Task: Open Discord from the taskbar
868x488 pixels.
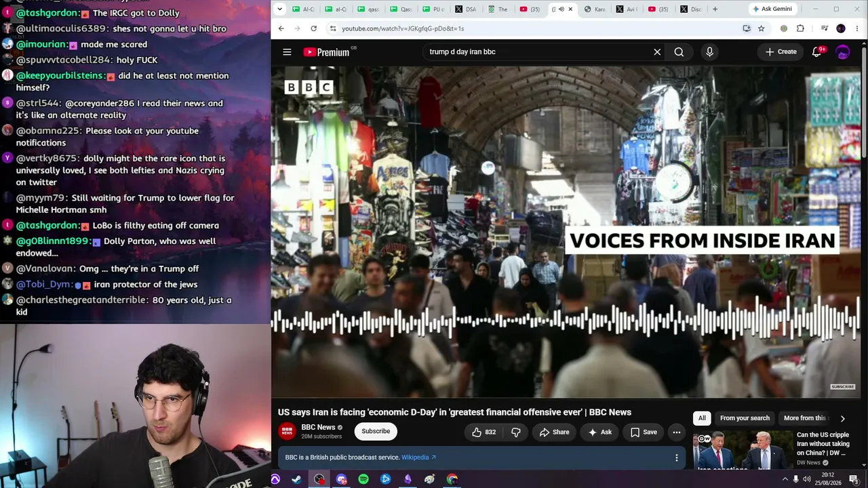Action: 341,479
